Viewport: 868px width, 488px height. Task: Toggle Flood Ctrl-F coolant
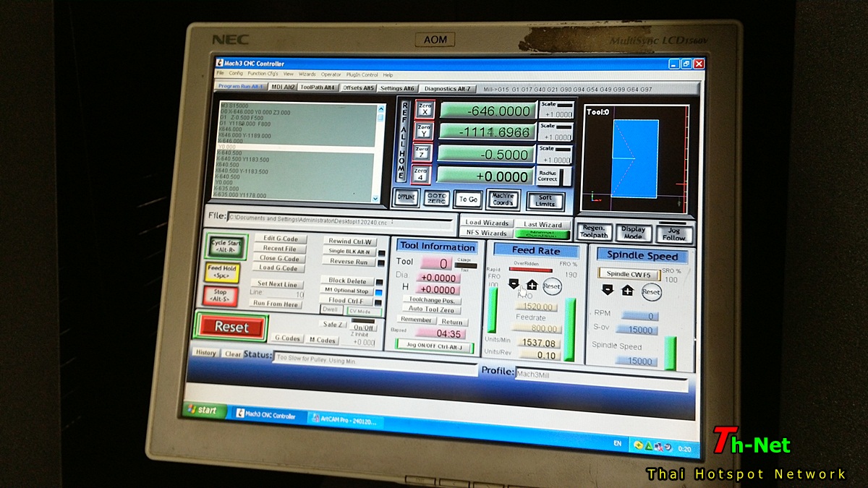(345, 301)
